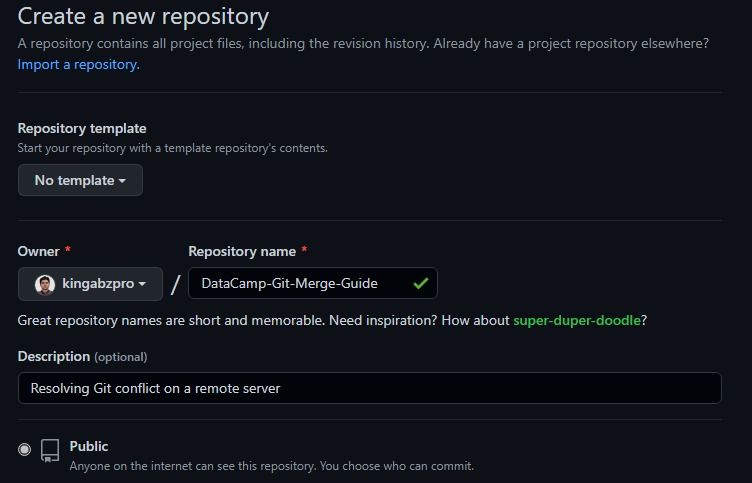Click the Anyone on the internet description text
Image resolution: width=752 pixels, height=483 pixels.
click(x=271, y=466)
